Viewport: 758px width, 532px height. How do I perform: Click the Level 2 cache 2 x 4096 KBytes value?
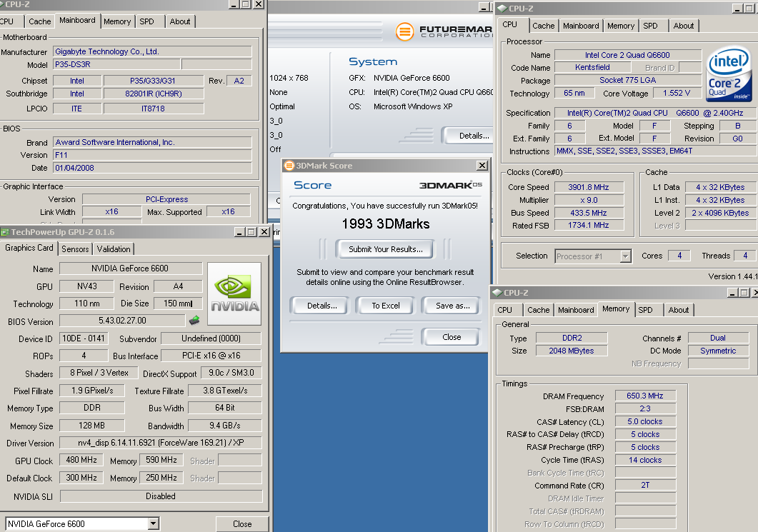(720, 213)
